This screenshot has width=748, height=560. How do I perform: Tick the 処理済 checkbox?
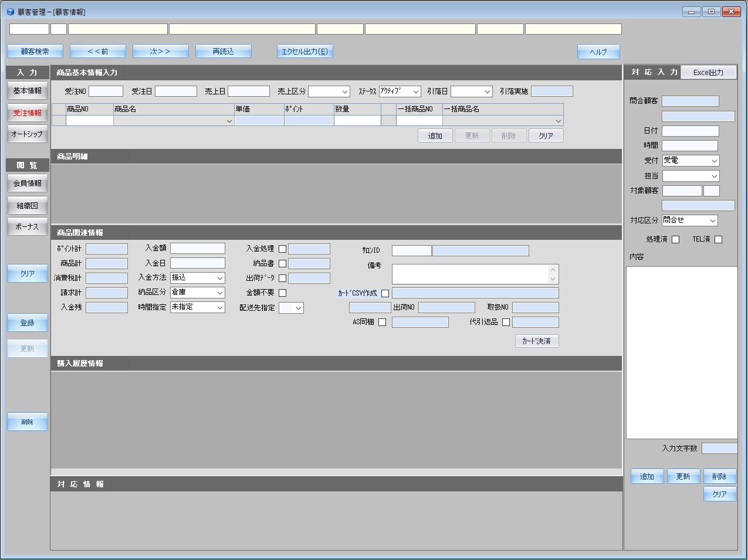tap(675, 239)
